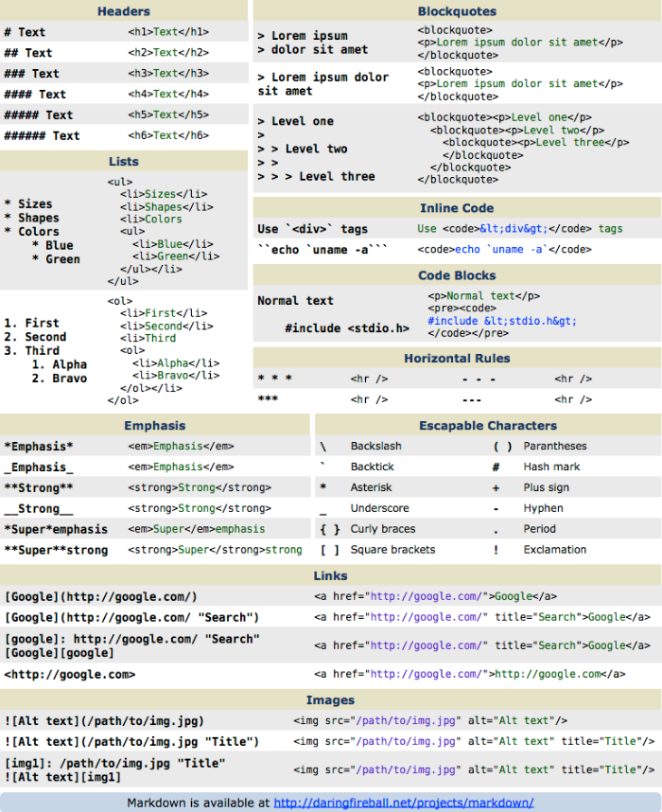Click the '[img1]: /path/to/img.jpg "Title"' definition
This screenshot has height=812, width=662.
pos(115,764)
